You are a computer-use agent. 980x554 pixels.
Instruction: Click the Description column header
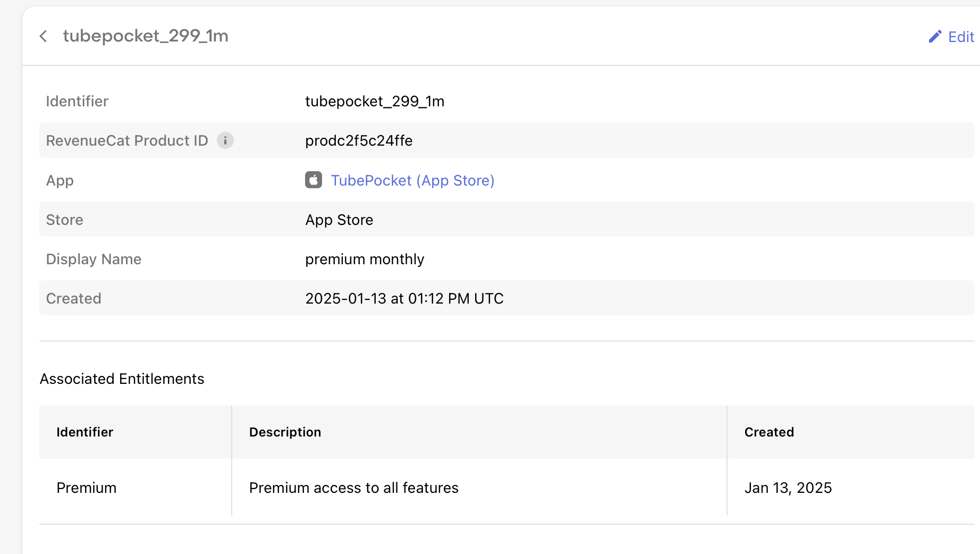[x=285, y=432]
